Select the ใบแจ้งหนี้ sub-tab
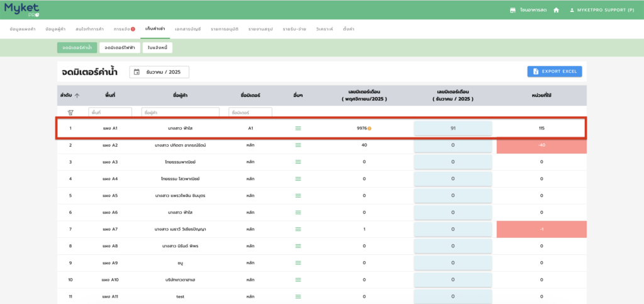644x304 pixels. click(157, 47)
